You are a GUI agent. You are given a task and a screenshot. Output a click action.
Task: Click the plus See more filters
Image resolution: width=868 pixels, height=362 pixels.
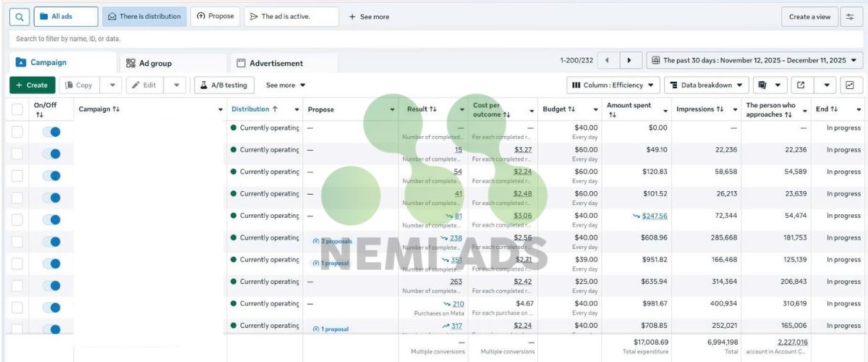coord(369,17)
